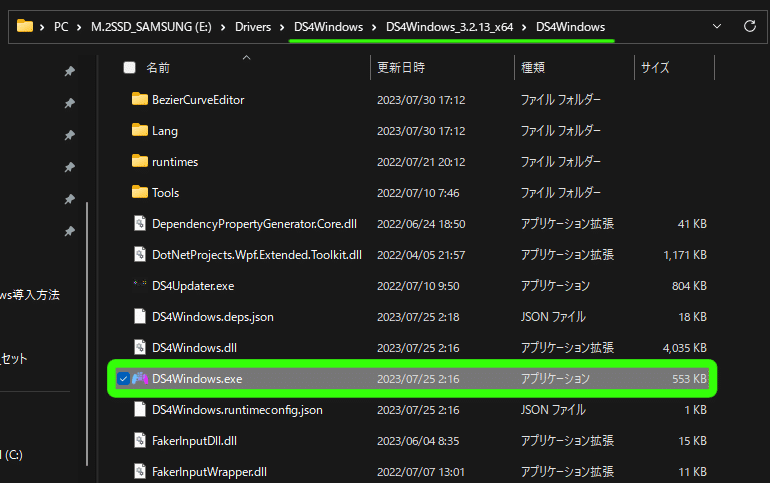Screen dimensions: 770x483
Task: Click the FakerInputDll.dll file icon
Action: coord(140,440)
